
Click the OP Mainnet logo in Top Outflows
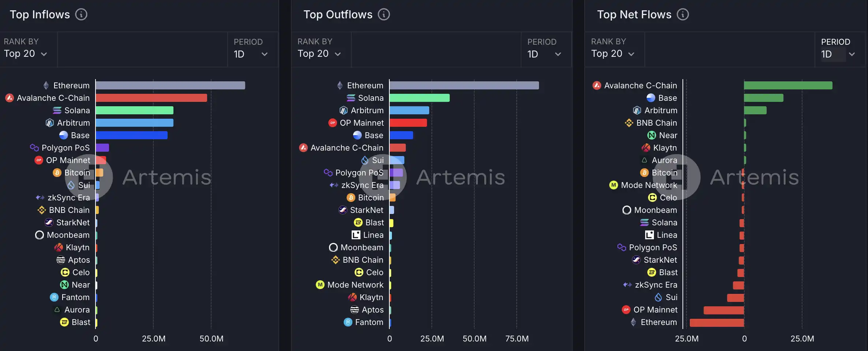point(332,123)
